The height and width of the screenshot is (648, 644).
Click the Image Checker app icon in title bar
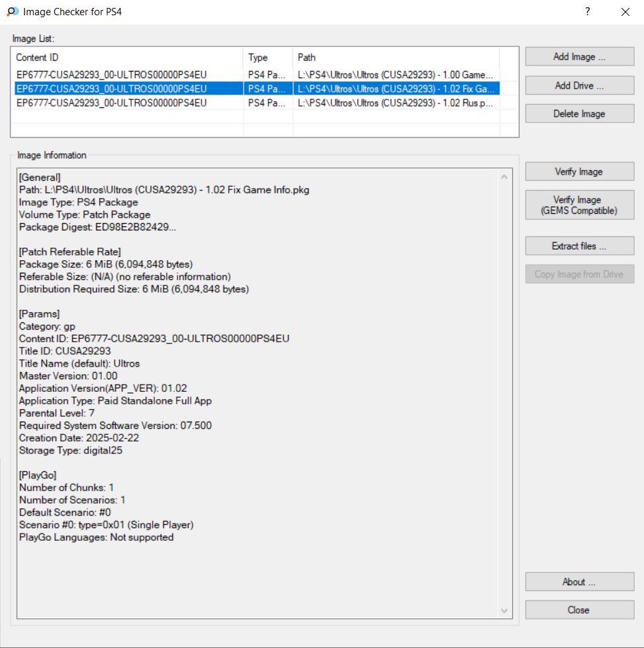pyautogui.click(x=13, y=11)
